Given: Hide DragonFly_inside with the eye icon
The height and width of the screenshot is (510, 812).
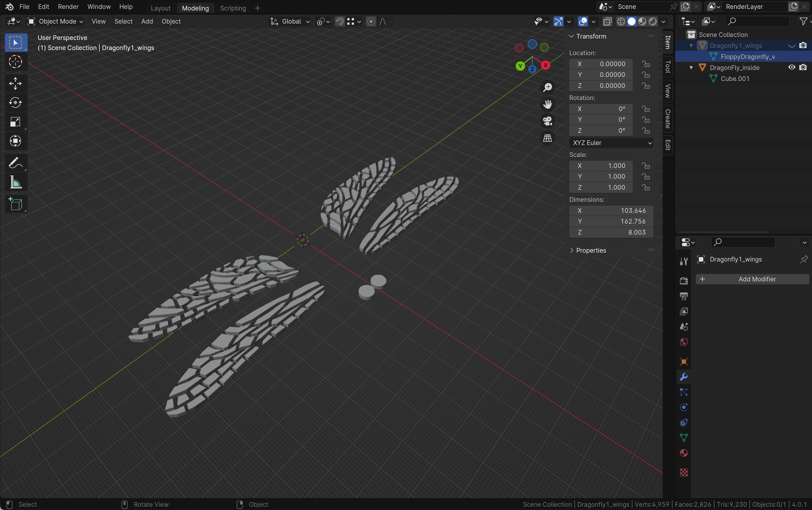Looking at the screenshot, I should tap(791, 67).
